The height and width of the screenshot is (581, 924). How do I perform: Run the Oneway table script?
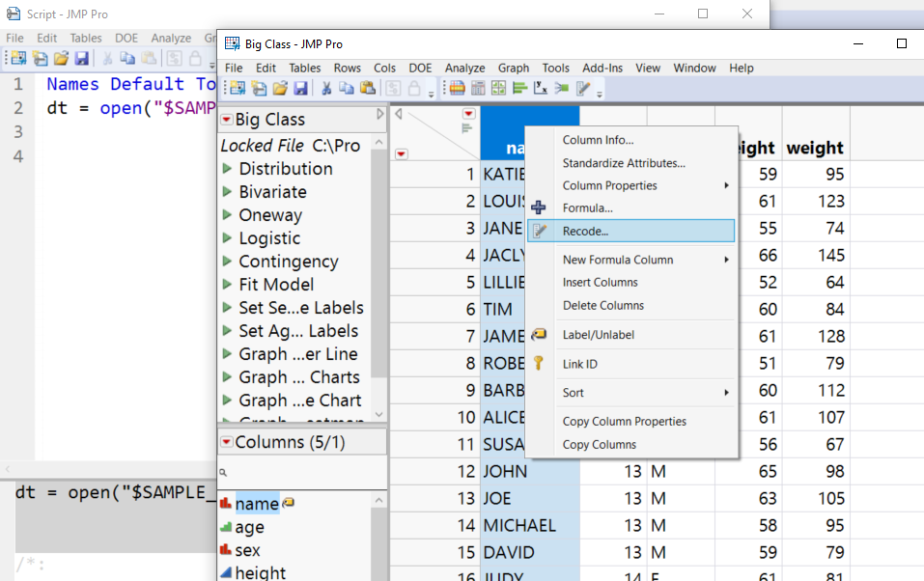227,214
